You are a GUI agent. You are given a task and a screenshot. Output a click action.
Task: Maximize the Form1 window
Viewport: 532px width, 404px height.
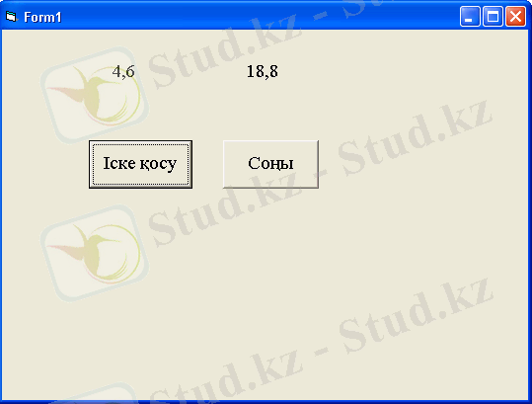493,16
